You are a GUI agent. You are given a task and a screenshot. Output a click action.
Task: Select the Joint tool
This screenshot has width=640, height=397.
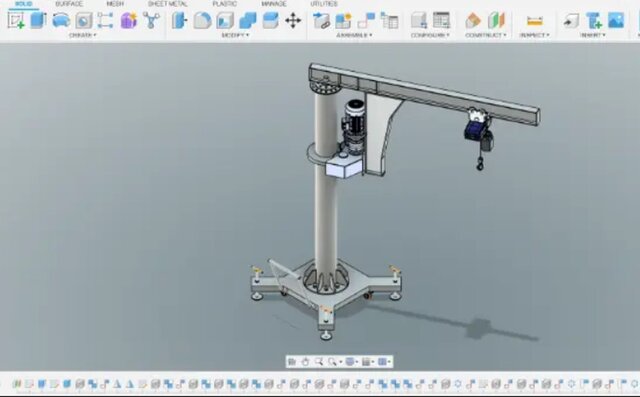pos(366,20)
